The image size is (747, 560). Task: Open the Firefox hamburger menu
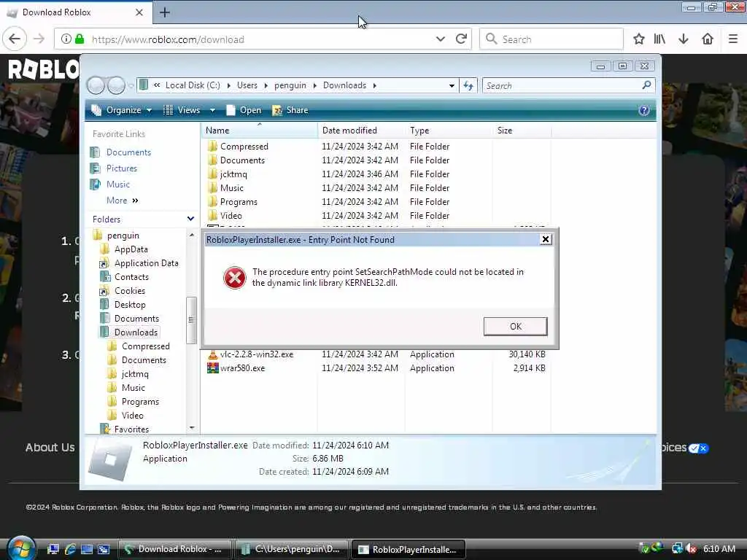(733, 39)
